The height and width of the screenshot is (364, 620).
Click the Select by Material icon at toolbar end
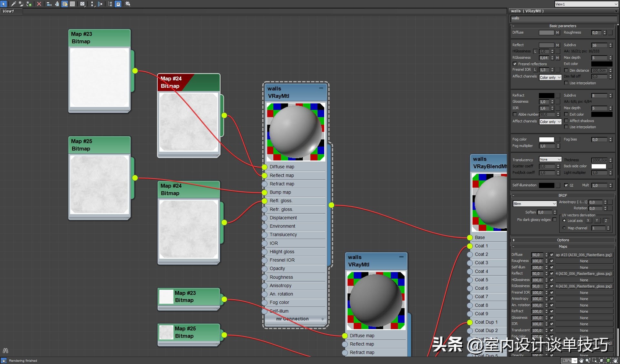[x=128, y=4]
